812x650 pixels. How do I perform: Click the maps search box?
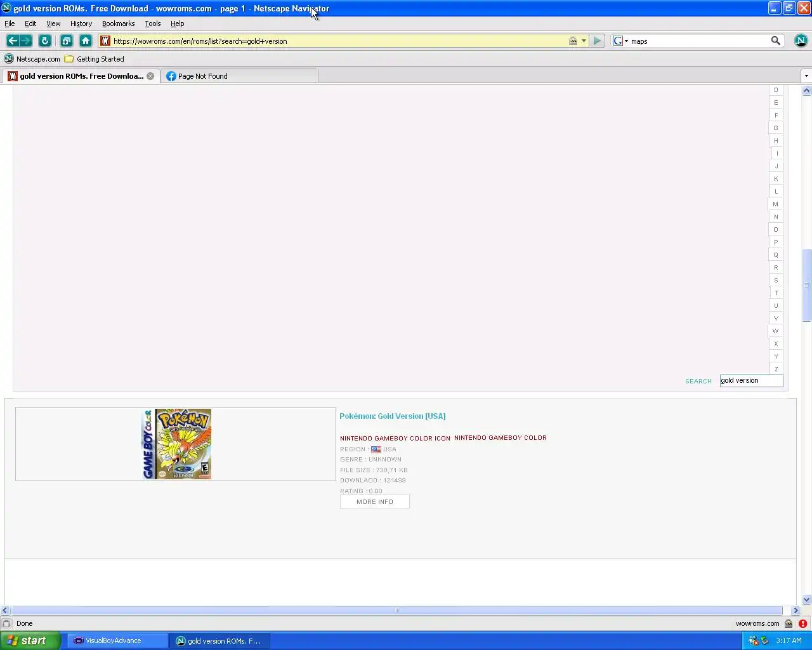pyautogui.click(x=698, y=41)
